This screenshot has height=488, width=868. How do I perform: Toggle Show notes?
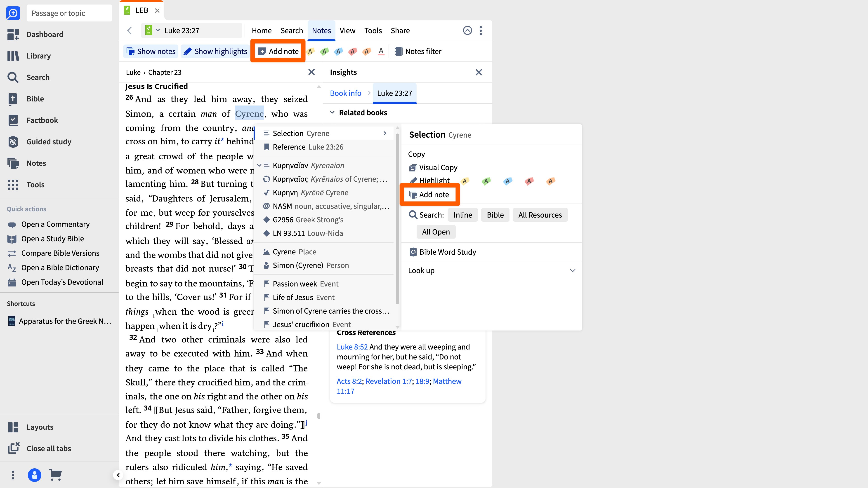(x=151, y=52)
